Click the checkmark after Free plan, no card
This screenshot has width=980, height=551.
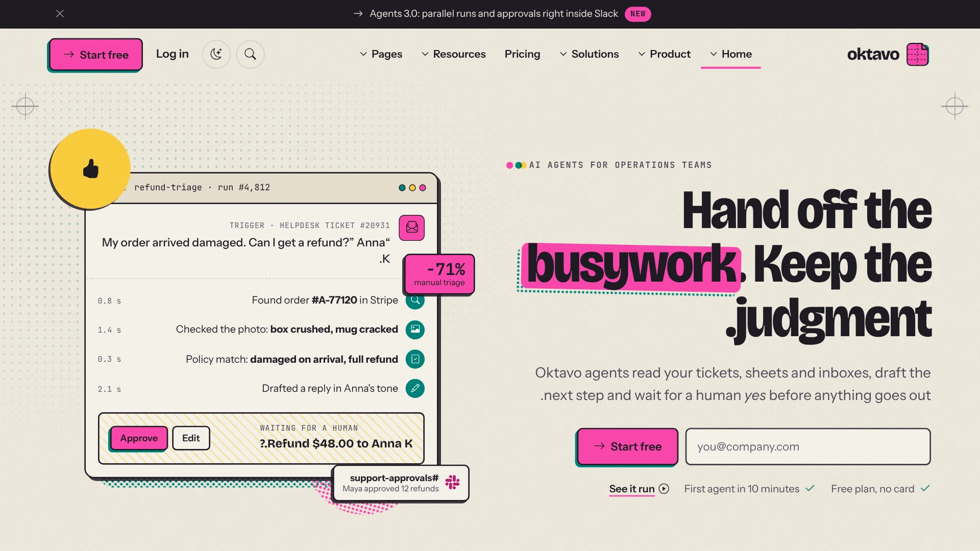[x=925, y=488]
